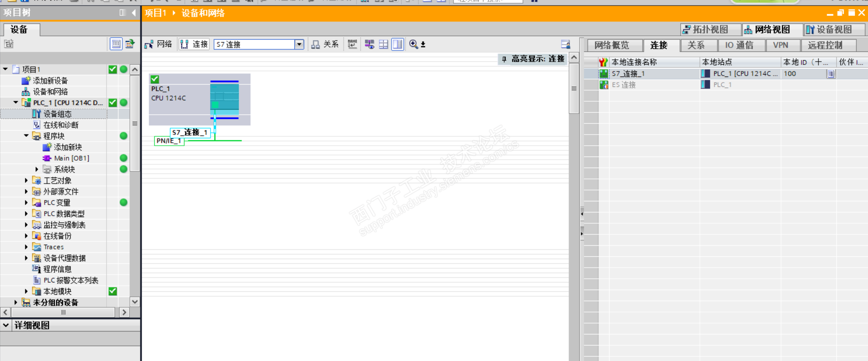The image size is (868, 361).
Task: Click the network canvas vertical scrollbar thumb
Action: tap(574, 88)
